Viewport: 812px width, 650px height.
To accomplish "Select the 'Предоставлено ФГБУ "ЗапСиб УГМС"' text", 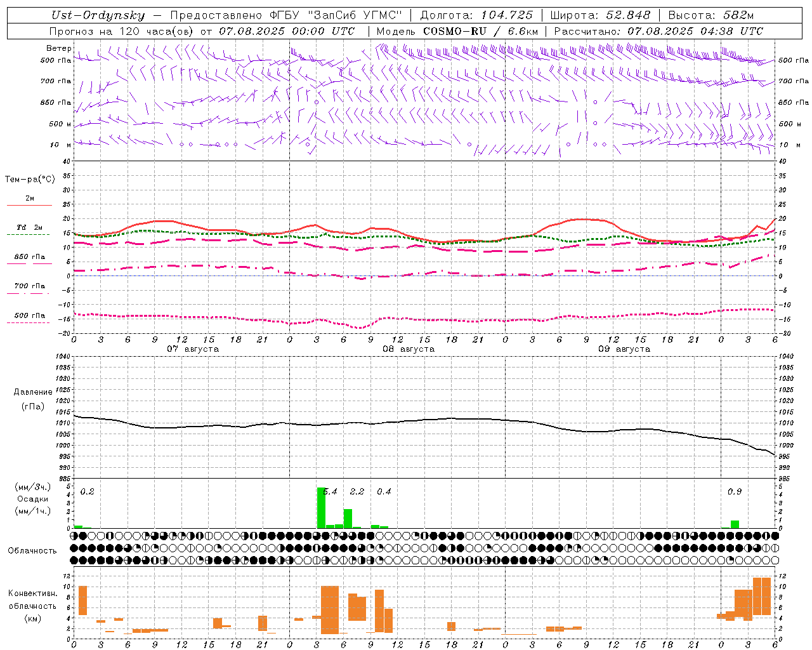I will pyautogui.click(x=286, y=15).
